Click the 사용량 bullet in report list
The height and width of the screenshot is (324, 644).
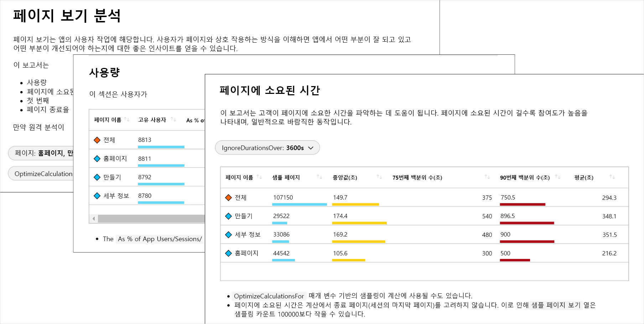pos(37,83)
